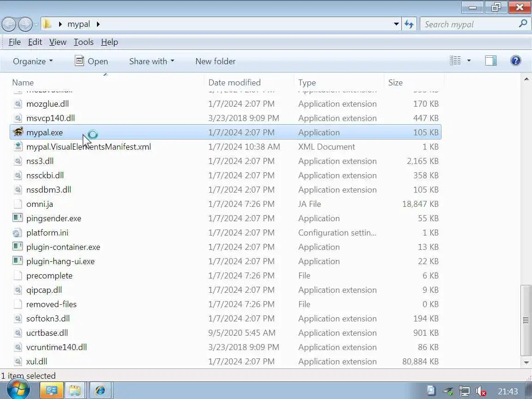Expand the arrow before mypal in path
Screen dimensions: 532x399
60,24
